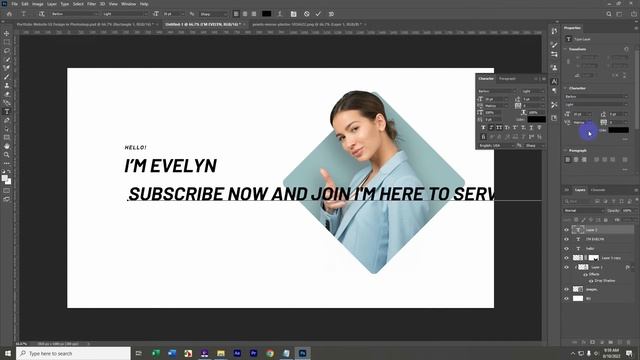Hide the BG layer

tap(567, 298)
